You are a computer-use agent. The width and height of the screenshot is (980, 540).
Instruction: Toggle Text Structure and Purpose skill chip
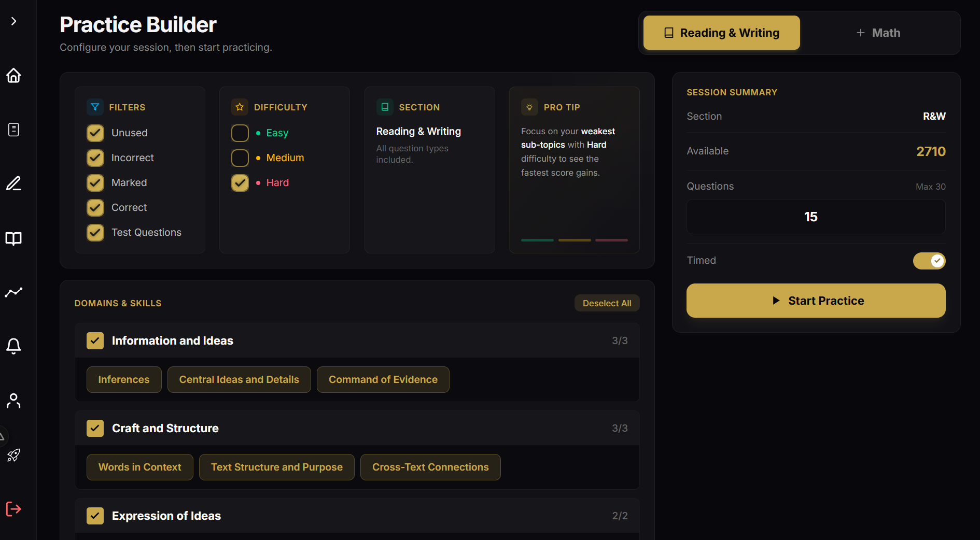click(x=277, y=467)
